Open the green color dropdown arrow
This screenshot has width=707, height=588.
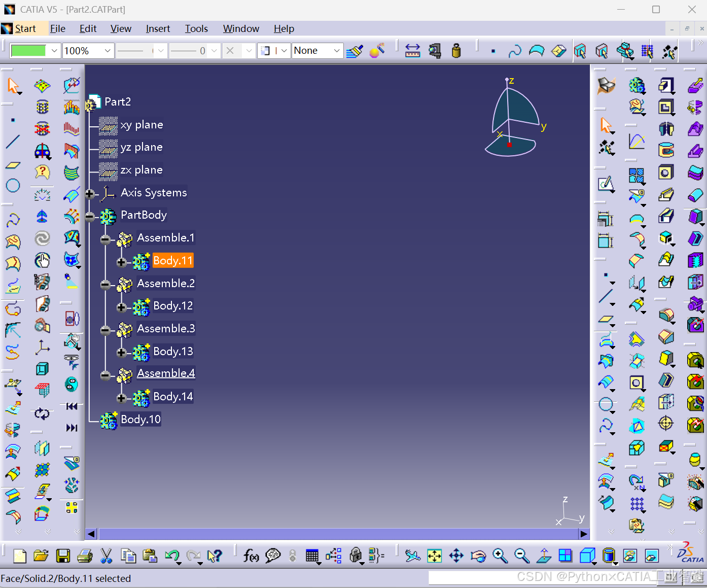(54, 51)
